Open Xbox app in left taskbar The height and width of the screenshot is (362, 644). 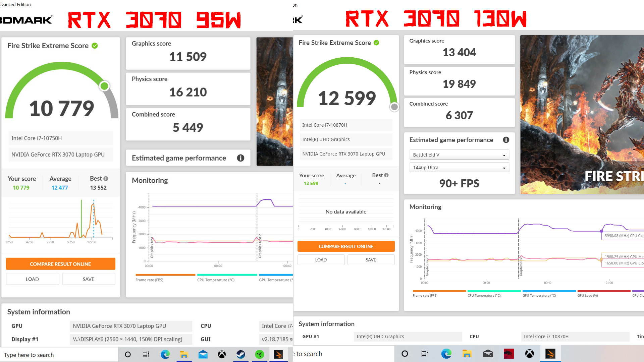pyautogui.click(x=222, y=354)
